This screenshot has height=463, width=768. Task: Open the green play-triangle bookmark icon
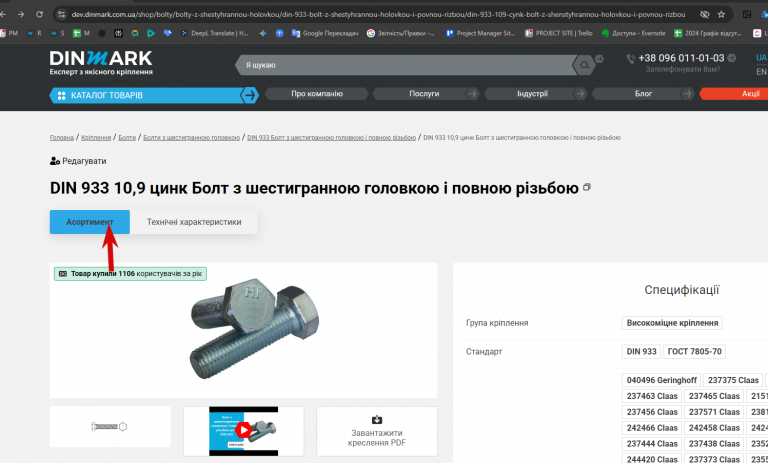coord(151,33)
